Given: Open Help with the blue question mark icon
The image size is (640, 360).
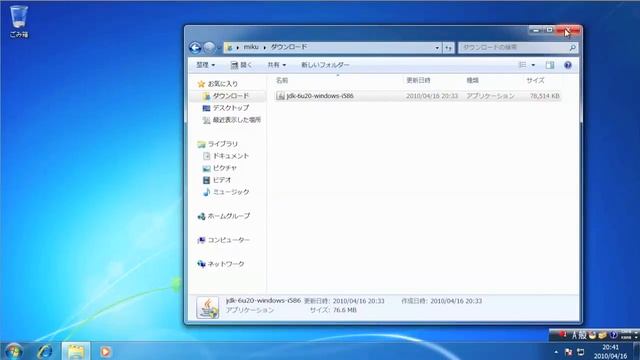Looking at the screenshot, I should [568, 65].
